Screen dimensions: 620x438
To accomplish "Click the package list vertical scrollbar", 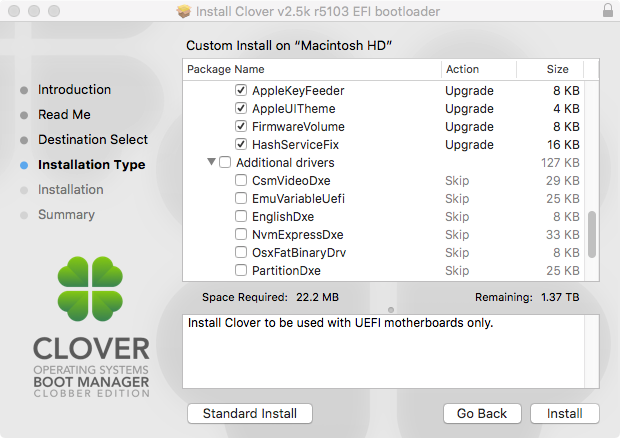I will (x=591, y=233).
